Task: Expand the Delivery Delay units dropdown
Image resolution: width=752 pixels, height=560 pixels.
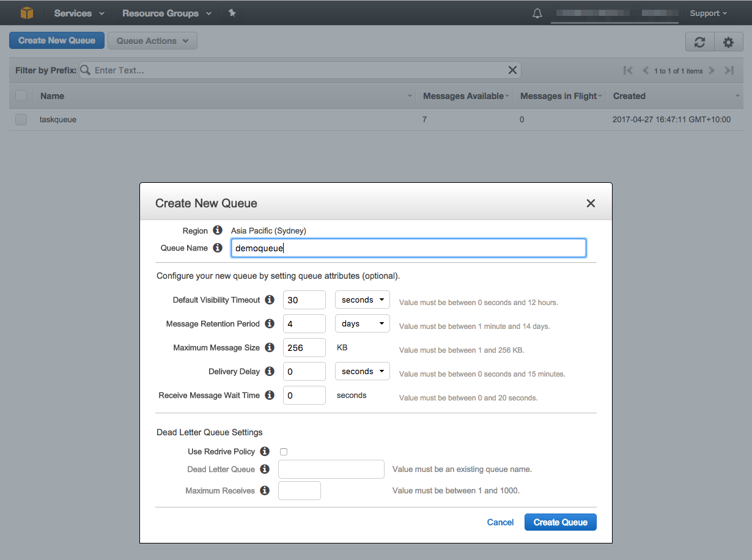Action: pos(362,372)
